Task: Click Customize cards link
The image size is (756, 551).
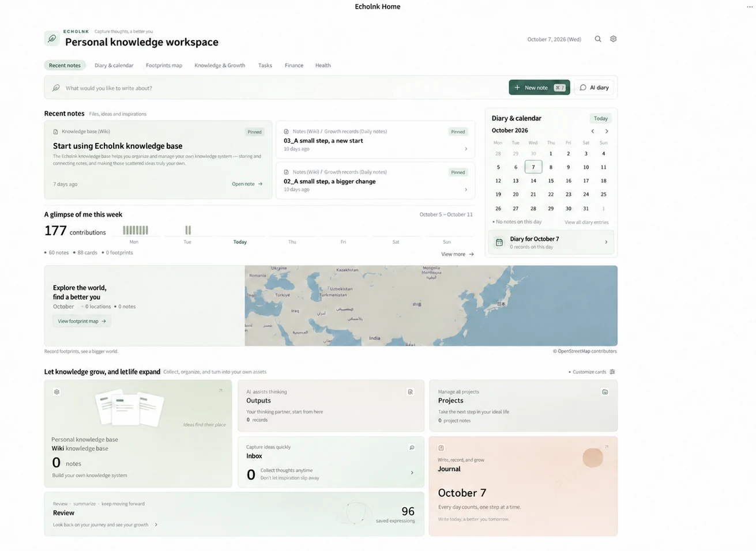Action: tap(589, 372)
